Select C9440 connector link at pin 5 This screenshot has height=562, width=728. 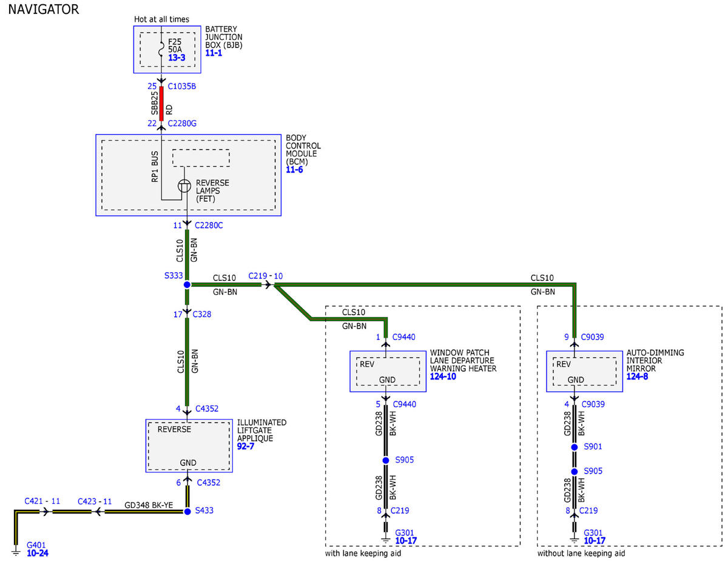click(404, 404)
